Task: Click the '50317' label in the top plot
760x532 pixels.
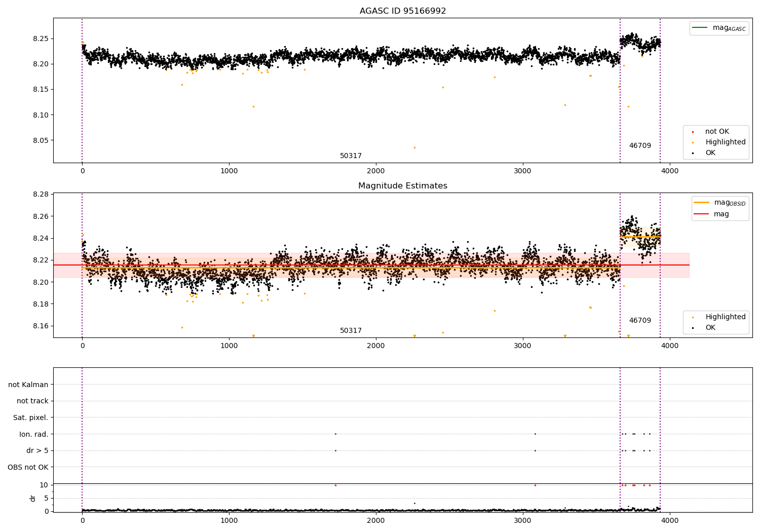Action: click(x=351, y=156)
